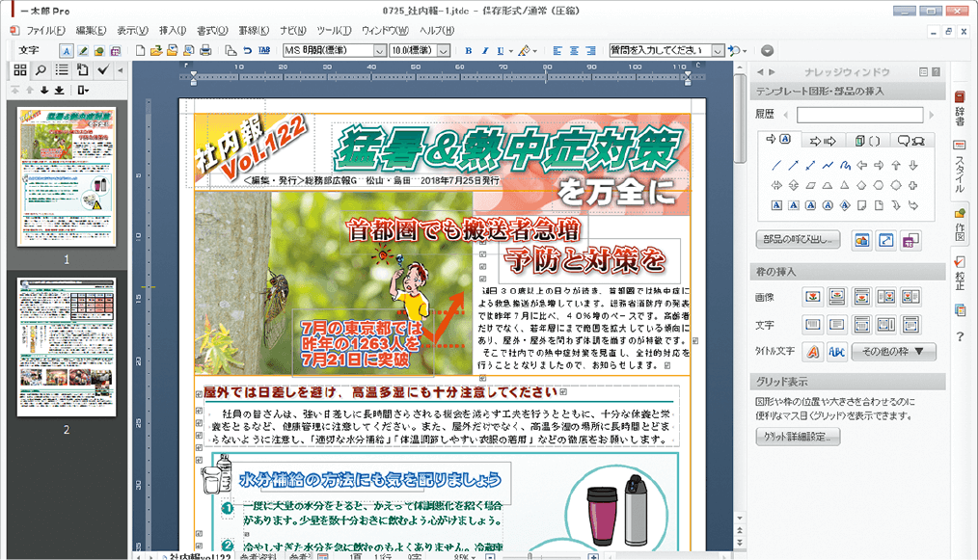This screenshot has width=978, height=560.
Task: Select the straight line shape
Action: 775,165
